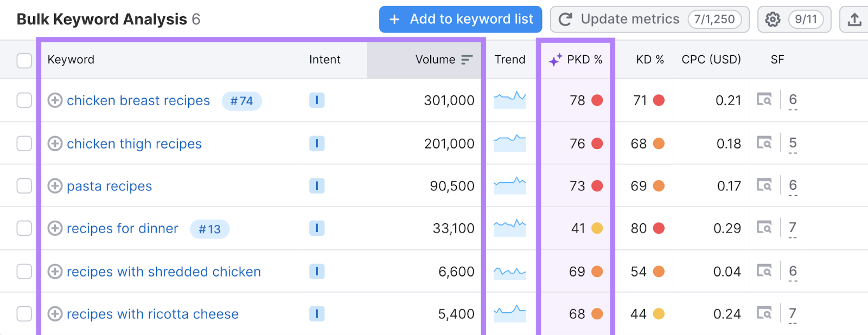Viewport: 868px width, 335px height.
Task: Check the chicken thigh recipes row checkbox
Action: coord(24,144)
